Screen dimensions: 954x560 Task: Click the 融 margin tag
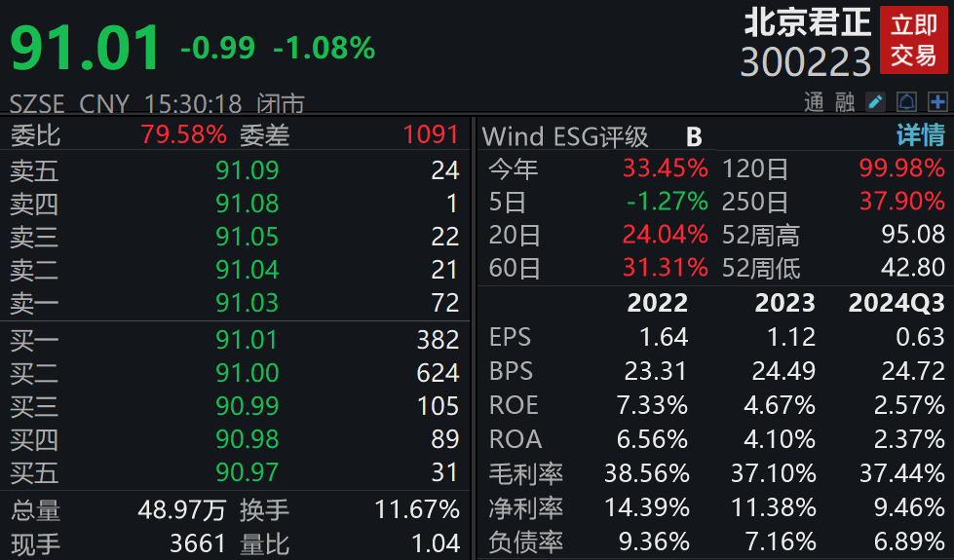[x=845, y=102]
